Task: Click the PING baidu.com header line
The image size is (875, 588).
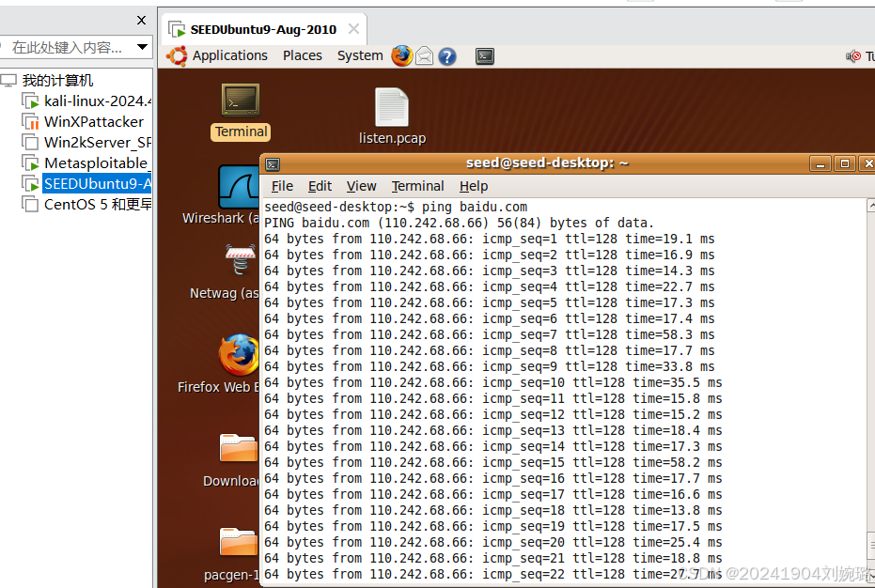Action: [x=458, y=224]
